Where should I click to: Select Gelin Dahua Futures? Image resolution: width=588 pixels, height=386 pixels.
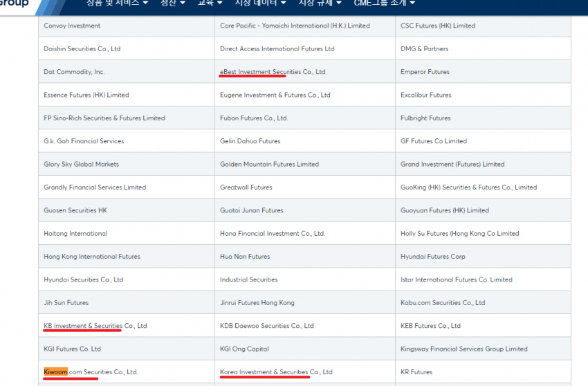250,141
